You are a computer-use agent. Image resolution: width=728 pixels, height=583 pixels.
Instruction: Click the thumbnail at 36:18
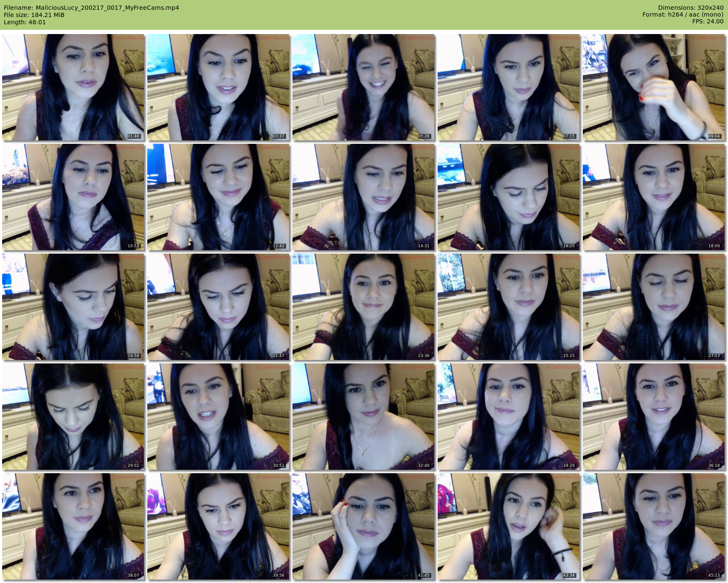653,417
